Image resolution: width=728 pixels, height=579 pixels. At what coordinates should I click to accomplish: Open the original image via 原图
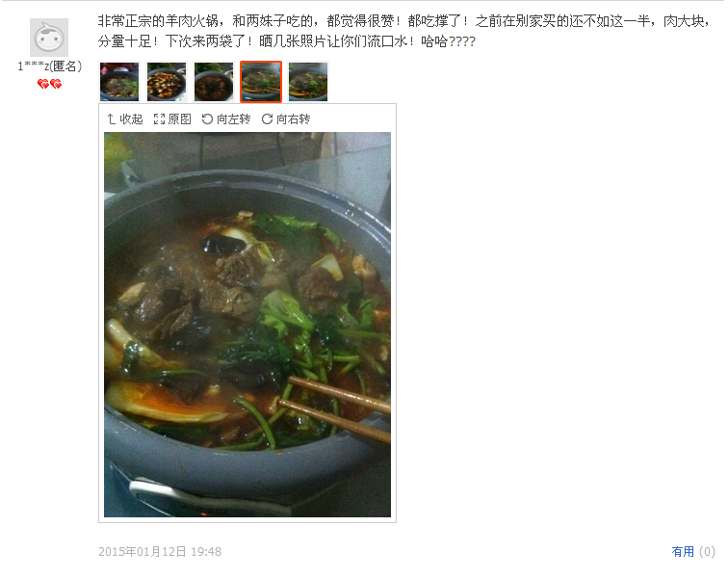pos(172,119)
